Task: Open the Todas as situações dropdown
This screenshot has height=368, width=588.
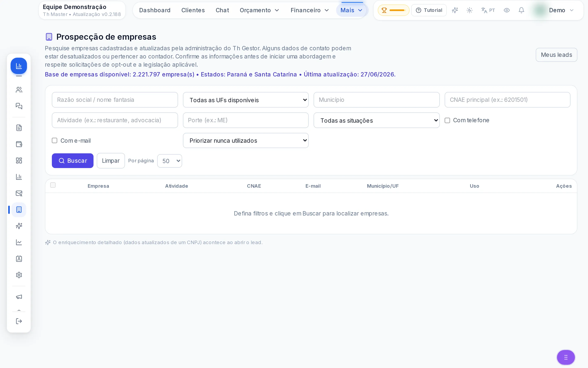Action: (376, 120)
